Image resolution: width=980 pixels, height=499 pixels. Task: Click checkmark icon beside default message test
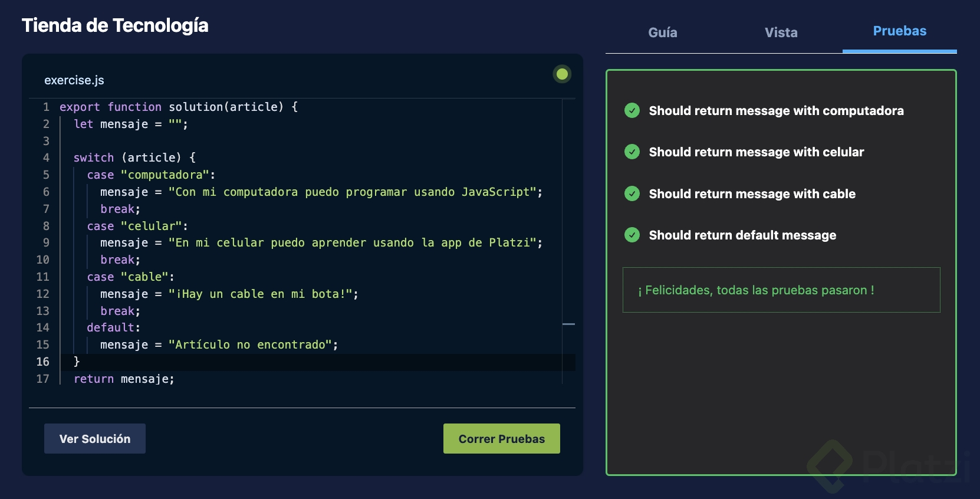[x=632, y=235]
